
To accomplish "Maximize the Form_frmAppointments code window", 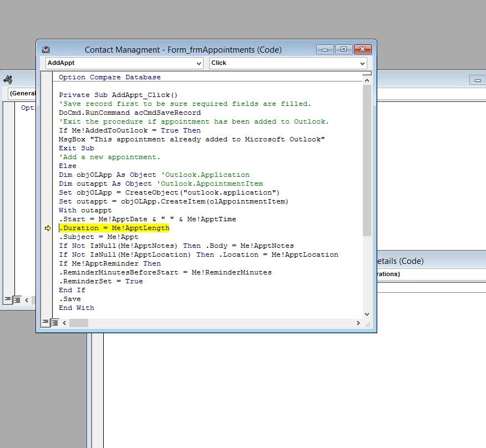I will point(343,49).
